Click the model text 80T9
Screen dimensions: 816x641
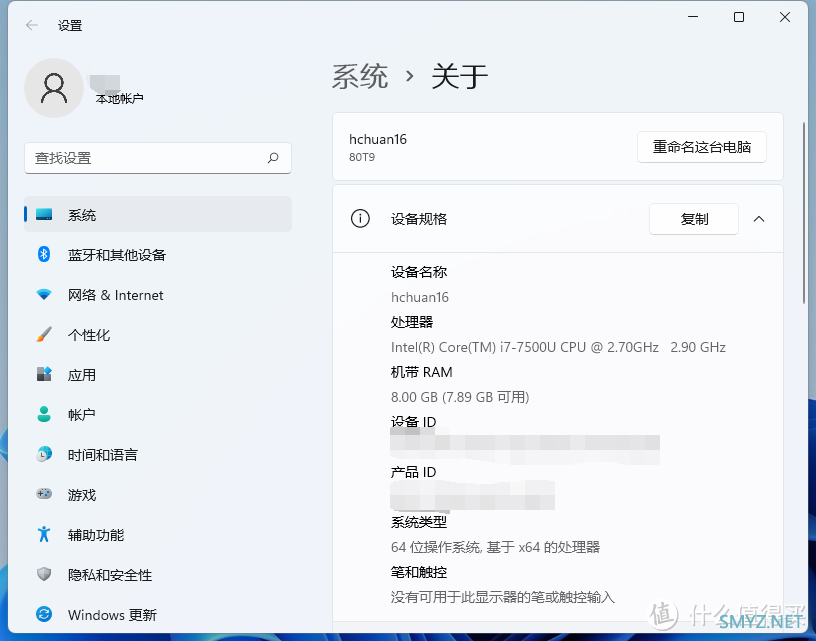362,157
